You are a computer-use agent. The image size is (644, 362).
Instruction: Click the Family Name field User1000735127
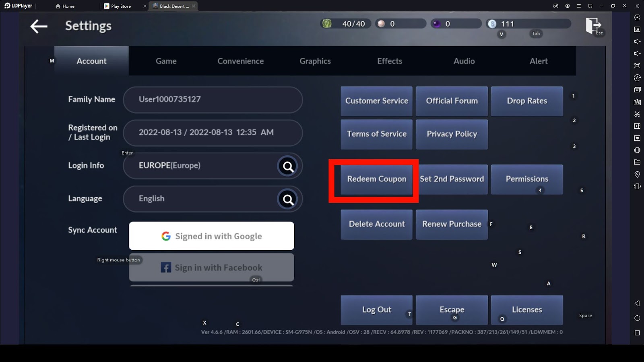point(213,100)
